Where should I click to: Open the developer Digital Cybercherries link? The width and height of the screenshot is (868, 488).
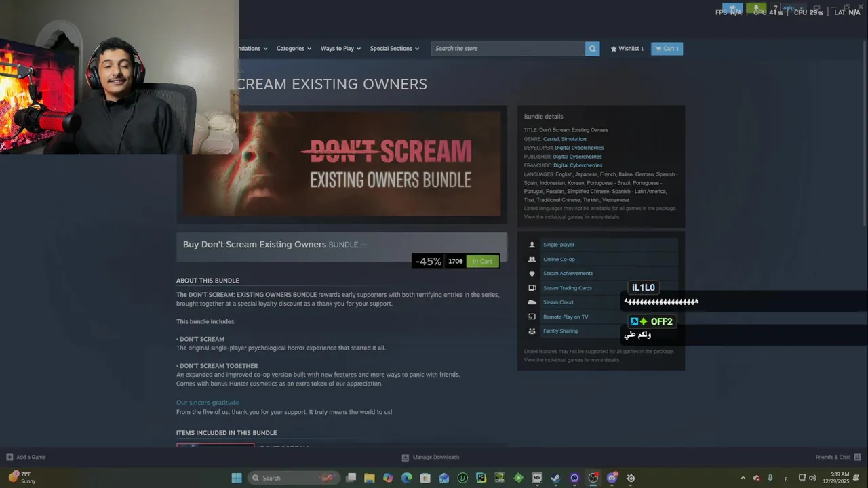pyautogui.click(x=579, y=148)
